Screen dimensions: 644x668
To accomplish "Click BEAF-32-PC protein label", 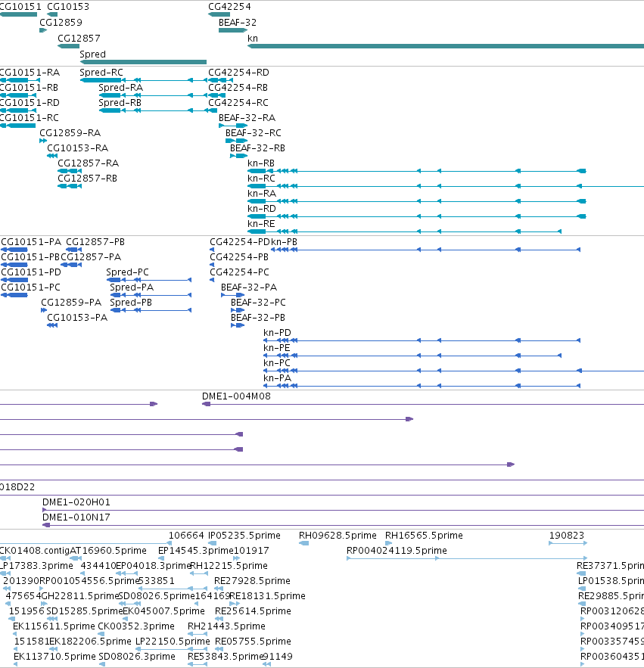I will pyautogui.click(x=258, y=303).
